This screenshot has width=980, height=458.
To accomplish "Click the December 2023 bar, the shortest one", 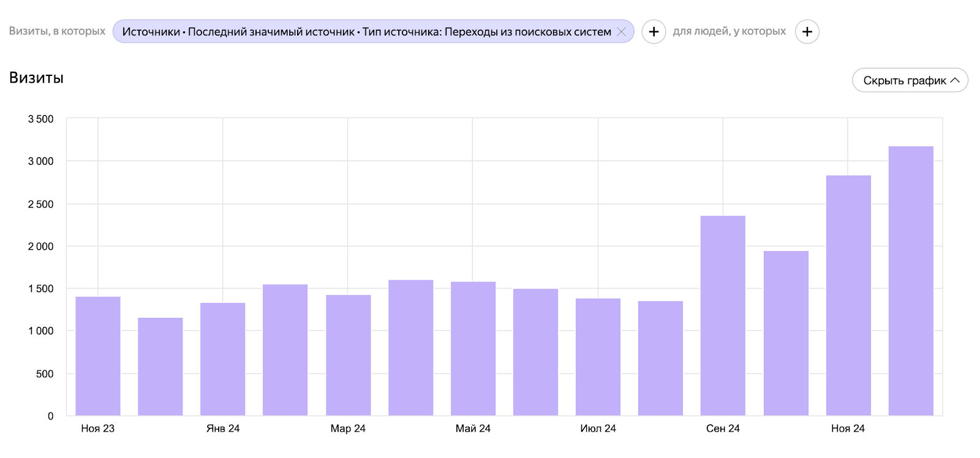I will point(160,366).
